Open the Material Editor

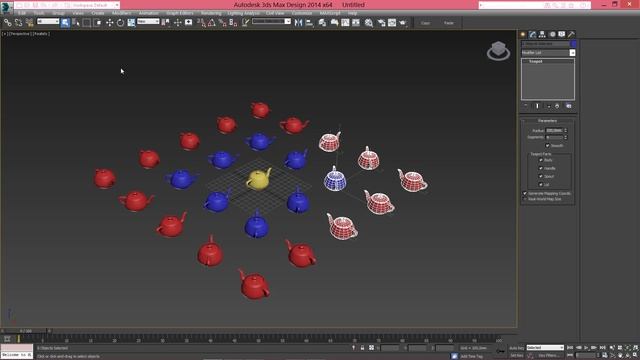point(369,23)
